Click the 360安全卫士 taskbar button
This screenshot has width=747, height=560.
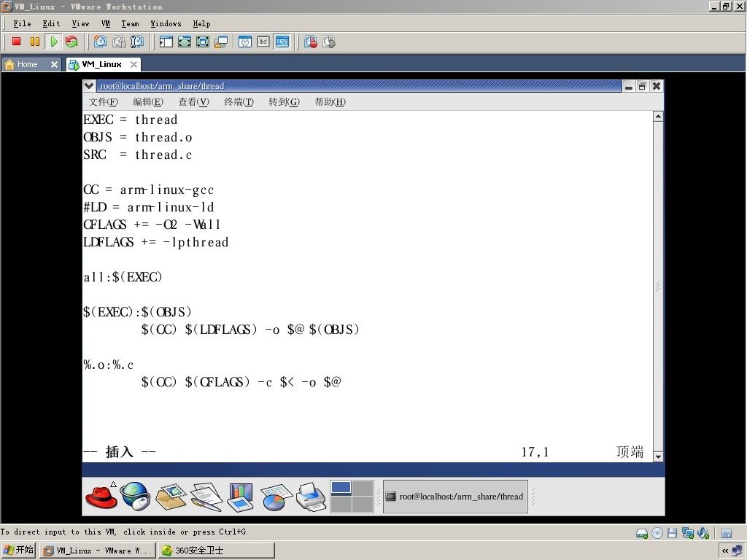217,551
